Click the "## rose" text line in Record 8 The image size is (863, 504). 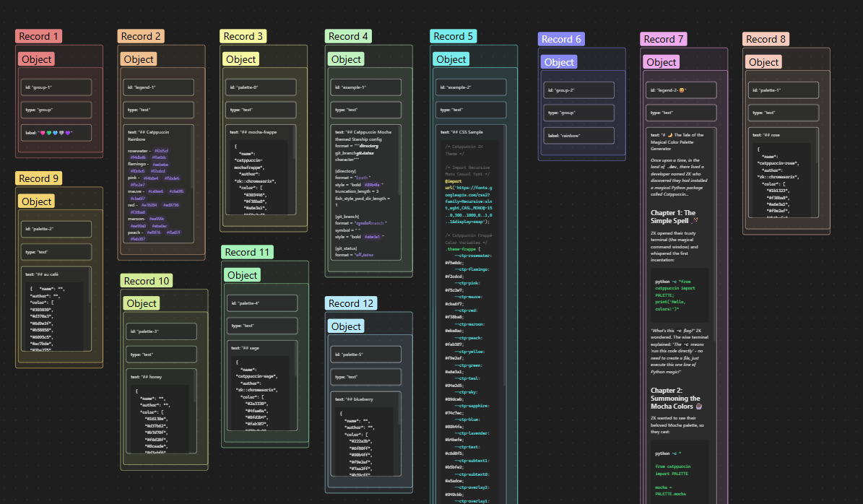tap(766, 135)
